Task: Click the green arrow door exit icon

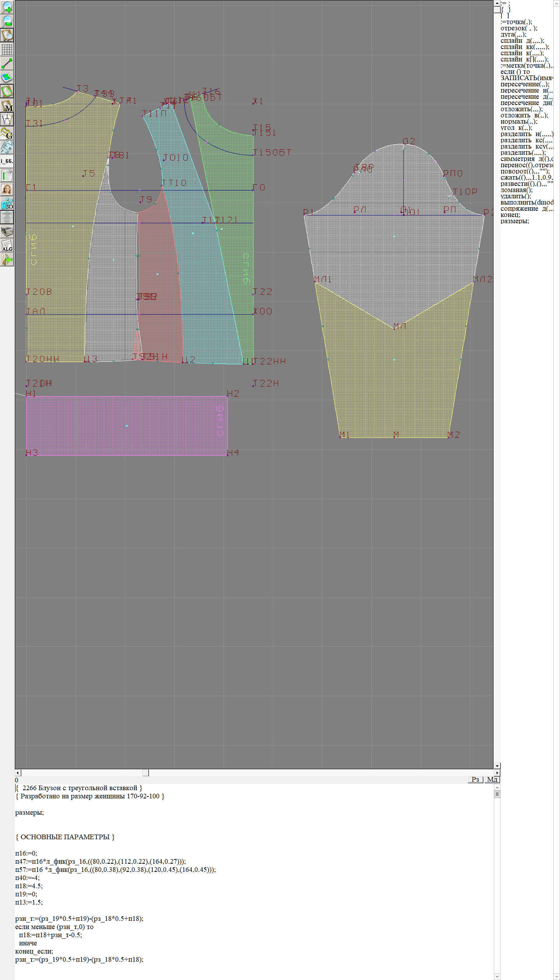Action: point(7,259)
